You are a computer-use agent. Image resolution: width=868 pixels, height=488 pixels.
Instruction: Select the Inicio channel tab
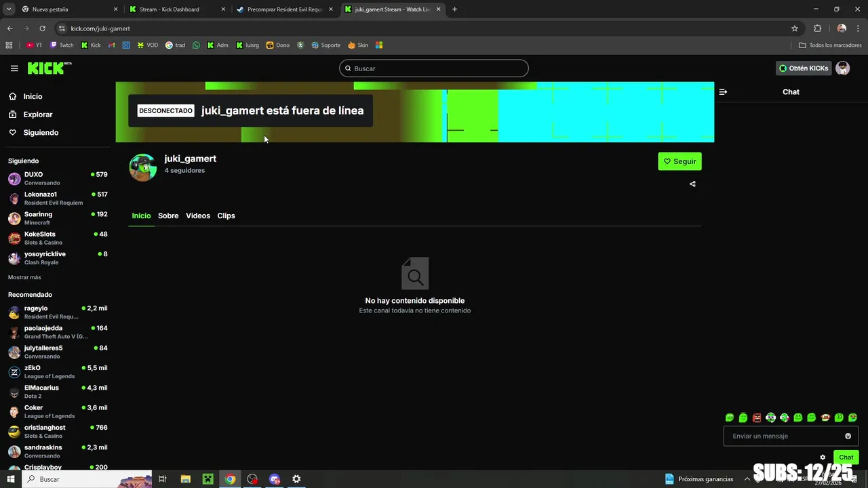tap(141, 216)
